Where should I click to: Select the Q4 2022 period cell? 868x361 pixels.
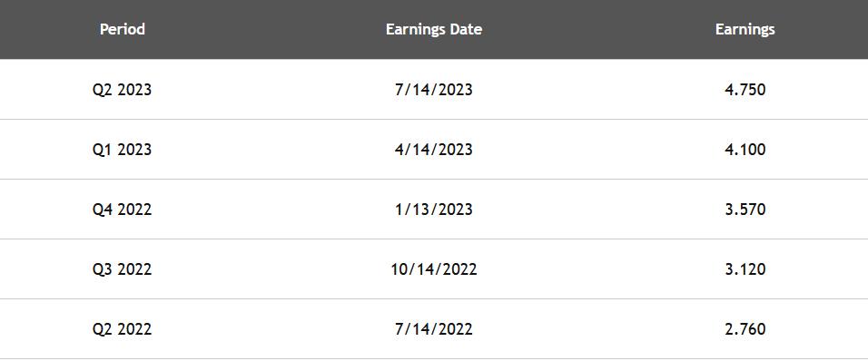pyautogui.click(x=122, y=209)
